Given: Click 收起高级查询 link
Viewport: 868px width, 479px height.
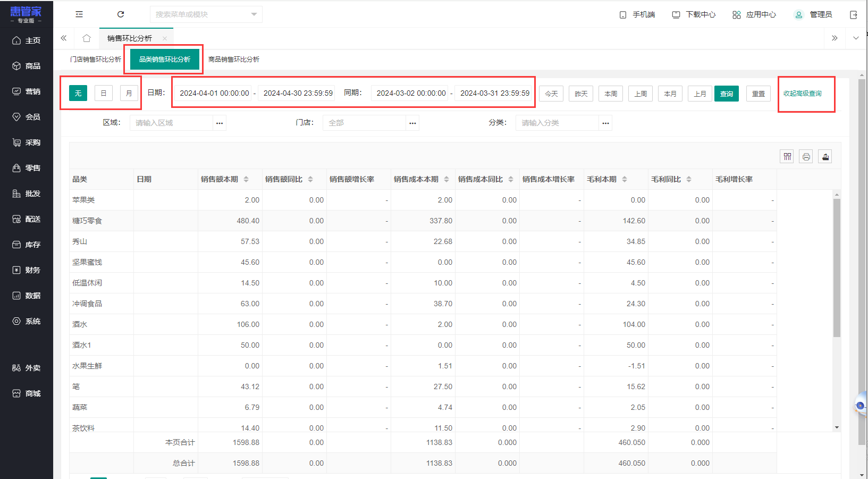Looking at the screenshot, I should click(802, 94).
